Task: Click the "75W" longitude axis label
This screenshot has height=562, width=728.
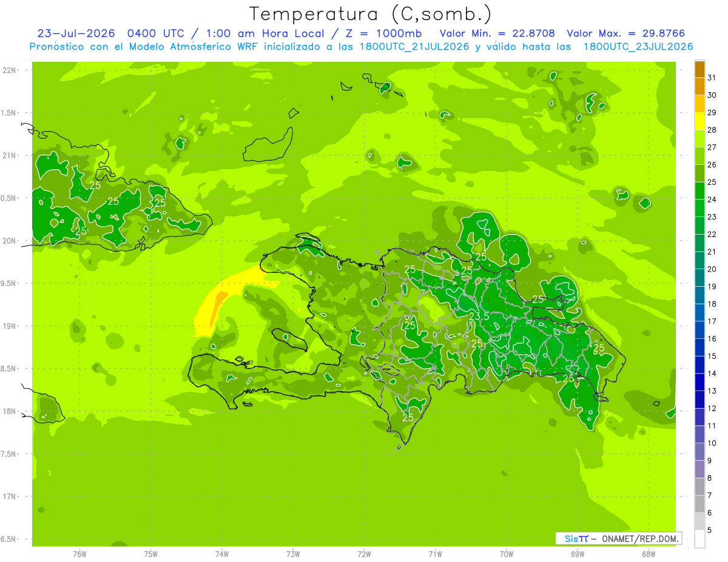Action: (x=151, y=554)
